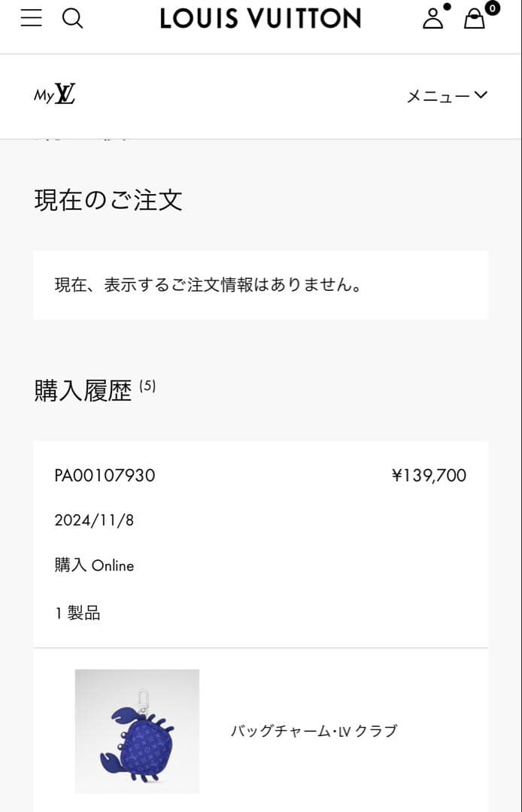Click the 現在のご注文 current orders heading

pos(108,199)
